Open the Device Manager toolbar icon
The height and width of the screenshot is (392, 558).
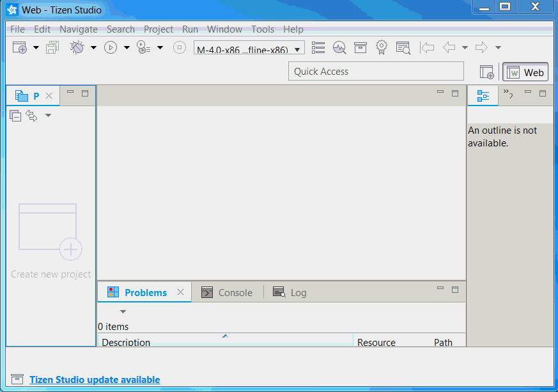pyautogui.click(x=318, y=47)
